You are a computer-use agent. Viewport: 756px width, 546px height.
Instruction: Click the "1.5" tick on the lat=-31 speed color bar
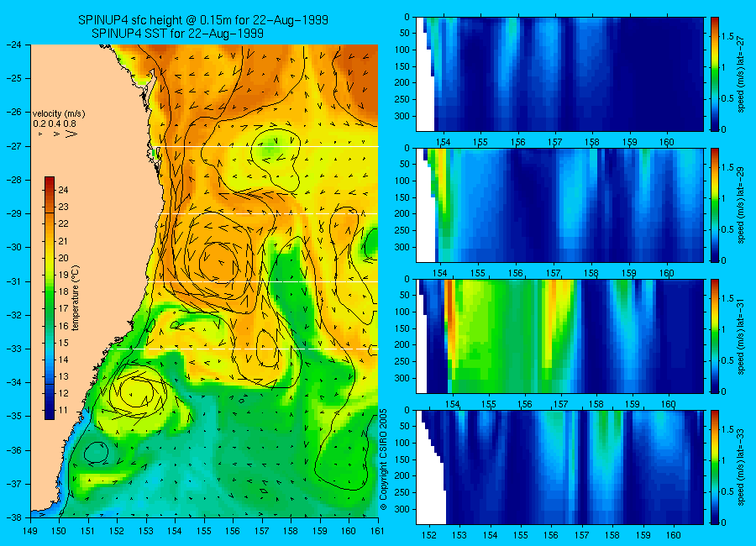coord(728,298)
